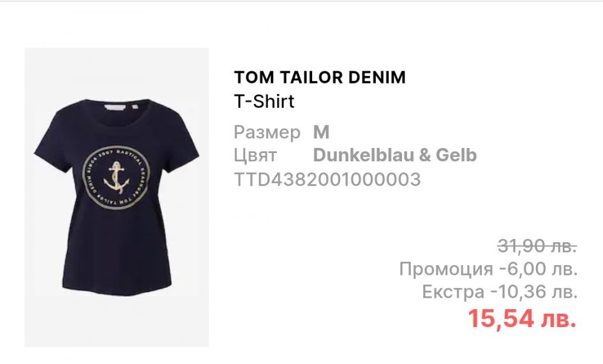The width and height of the screenshot is (603, 364).
Task: Select the Размер label
Action: point(267,133)
